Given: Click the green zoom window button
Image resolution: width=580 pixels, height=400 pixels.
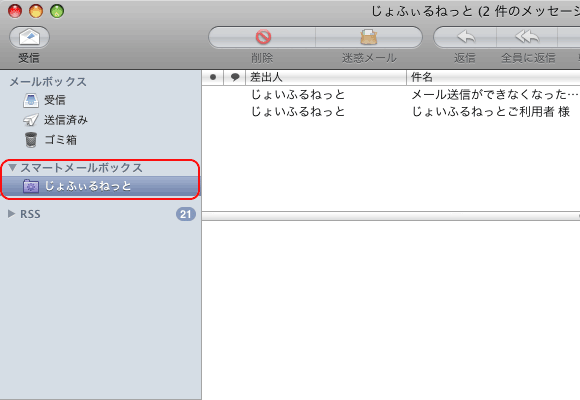Looking at the screenshot, I should [57, 11].
